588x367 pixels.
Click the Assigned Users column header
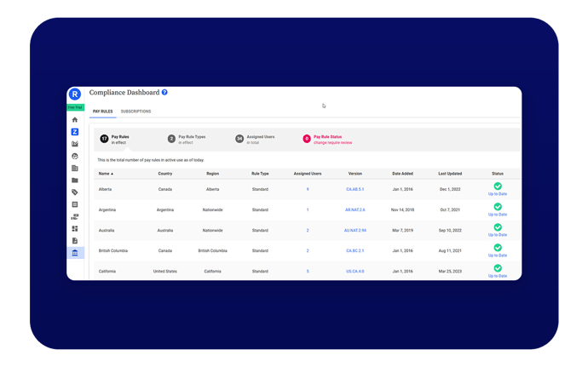pyautogui.click(x=308, y=174)
